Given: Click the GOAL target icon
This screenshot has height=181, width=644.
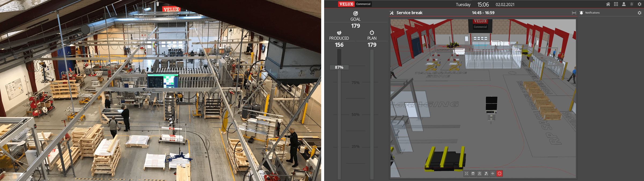Looking at the screenshot, I should [x=356, y=13].
